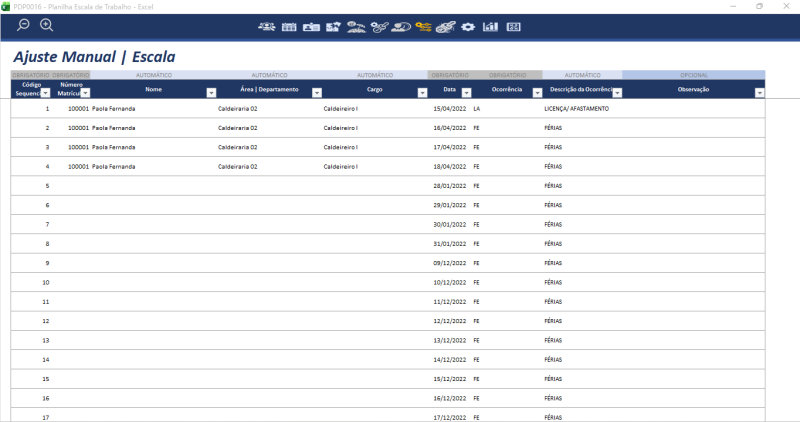Select the LICENÇA/ AFASTAMENTO description cell
Viewport: 800px width, 422px height.
[x=577, y=108]
